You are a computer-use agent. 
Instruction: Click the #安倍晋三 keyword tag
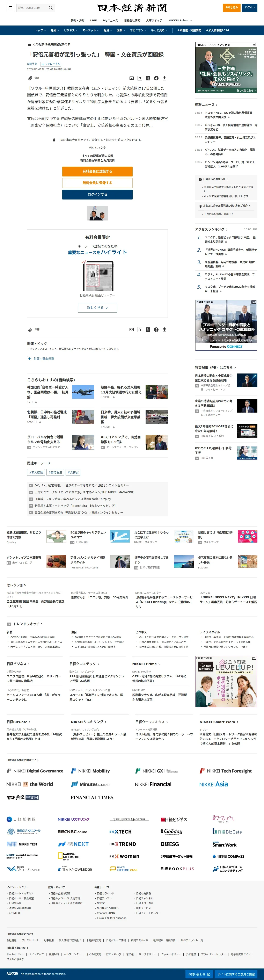[55, 472]
